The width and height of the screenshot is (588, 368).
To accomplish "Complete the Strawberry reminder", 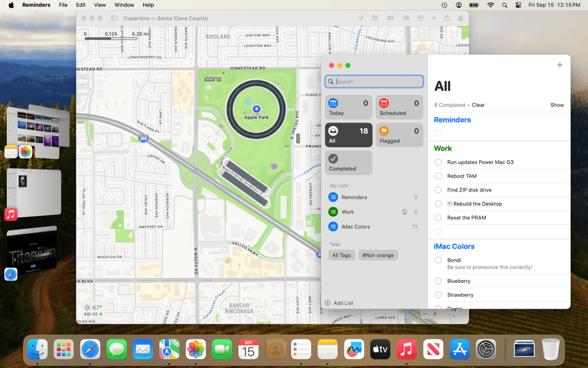I will click(438, 295).
